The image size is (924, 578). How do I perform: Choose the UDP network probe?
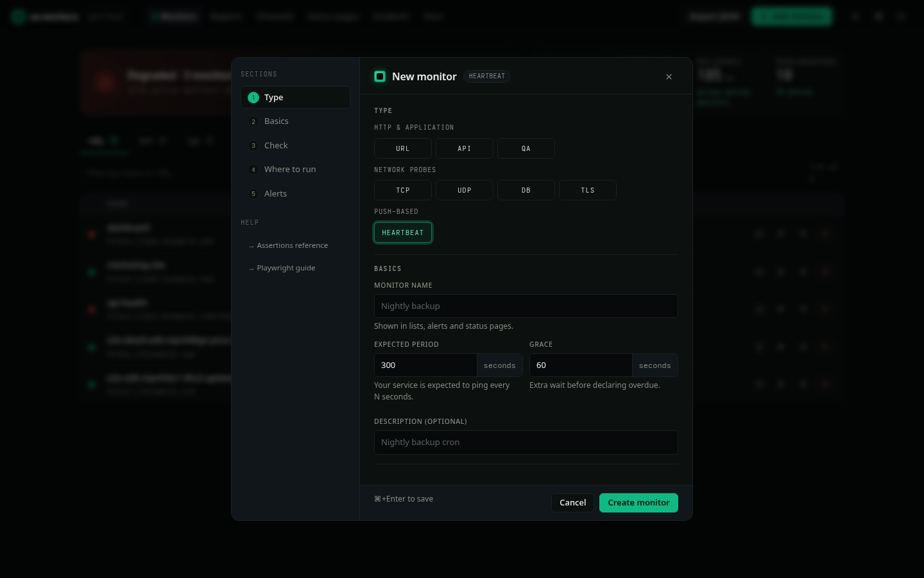tap(465, 190)
